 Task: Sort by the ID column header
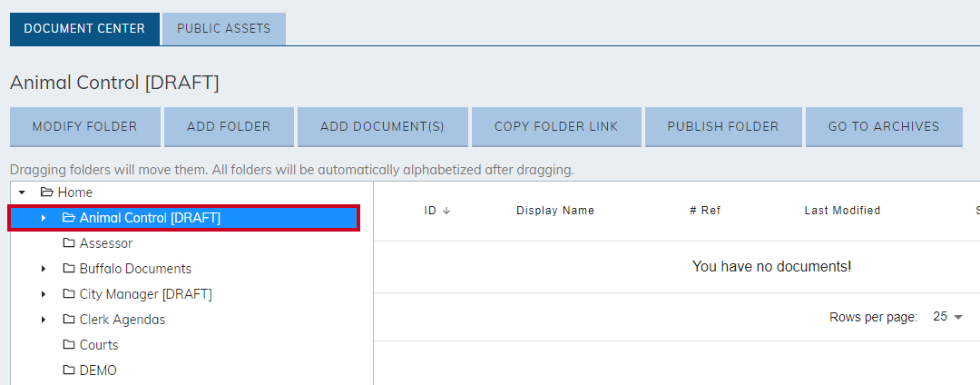pos(430,211)
